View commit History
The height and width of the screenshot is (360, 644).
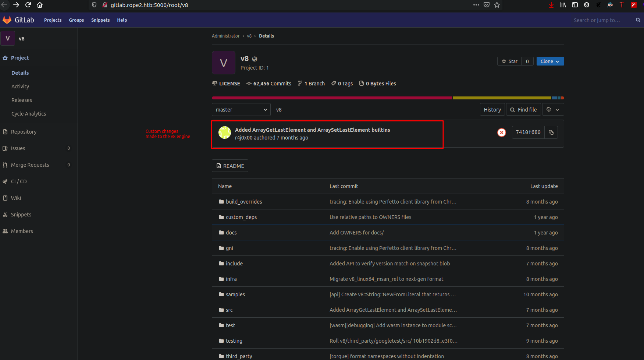click(x=492, y=110)
